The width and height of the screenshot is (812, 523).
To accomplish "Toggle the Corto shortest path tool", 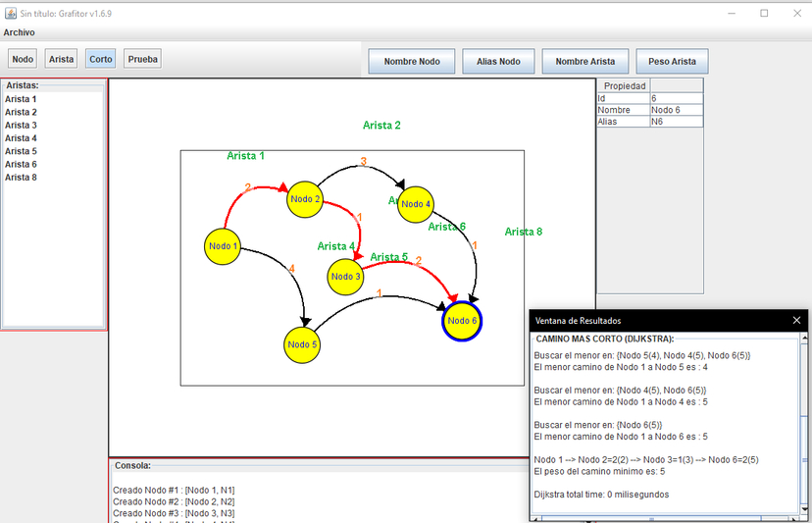I will coord(101,59).
